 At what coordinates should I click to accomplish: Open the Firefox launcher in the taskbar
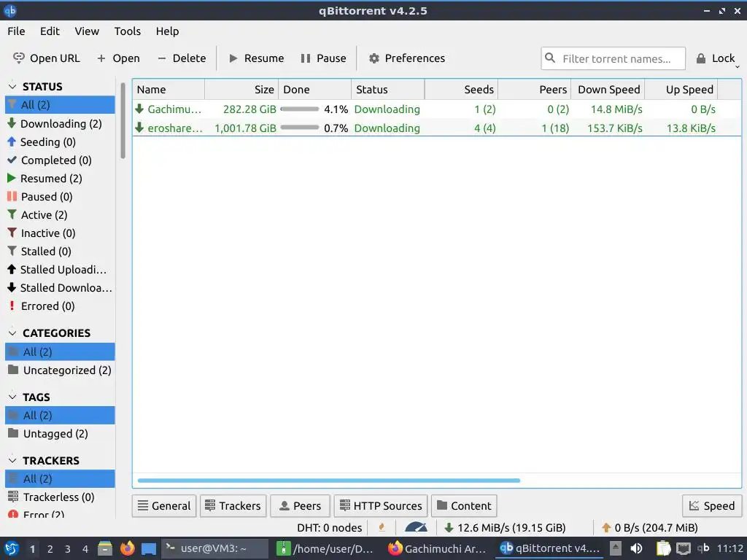(x=127, y=548)
